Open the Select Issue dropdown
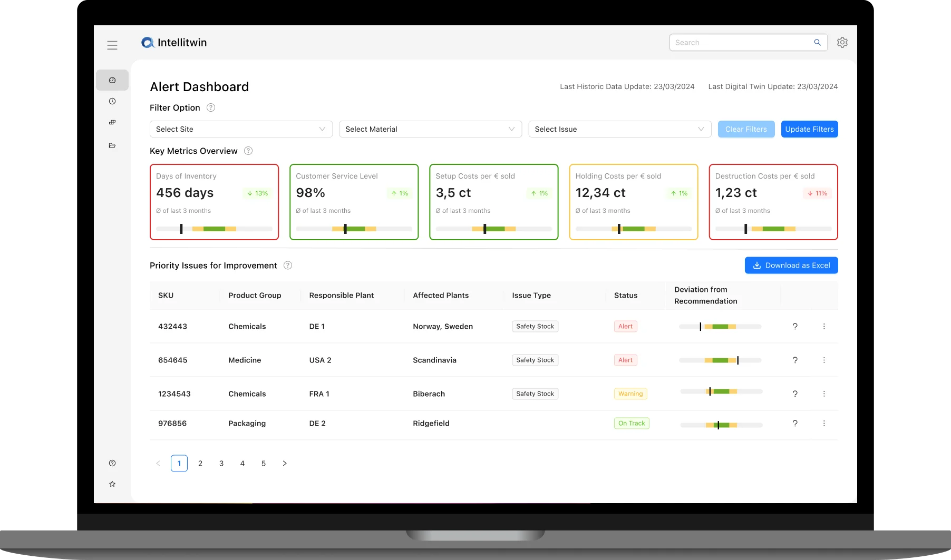 tap(620, 129)
